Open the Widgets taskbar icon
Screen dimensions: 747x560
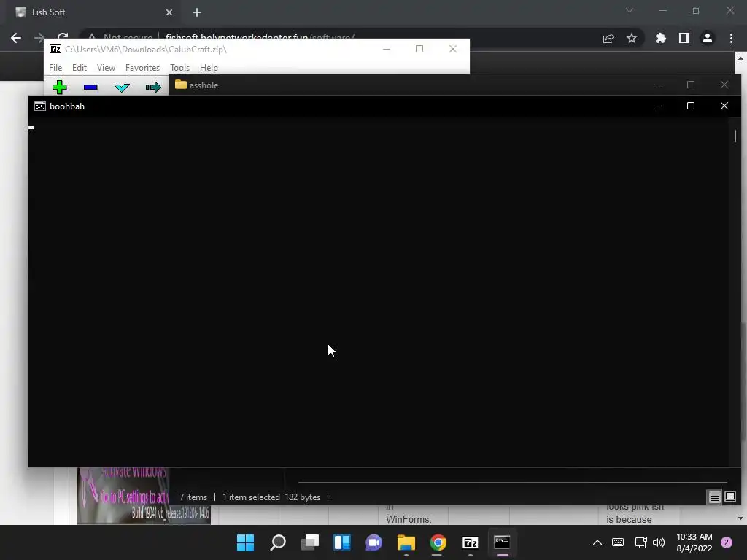[x=342, y=542]
